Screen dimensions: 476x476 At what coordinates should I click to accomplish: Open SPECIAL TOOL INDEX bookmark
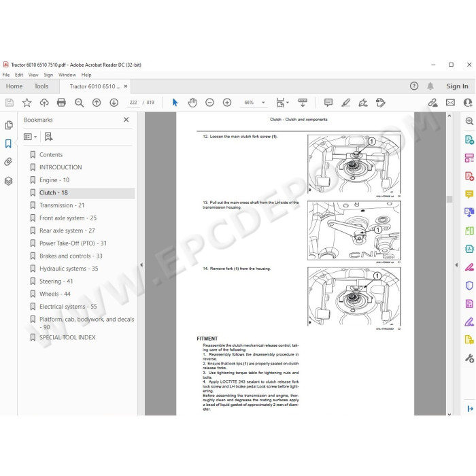pos(67,337)
